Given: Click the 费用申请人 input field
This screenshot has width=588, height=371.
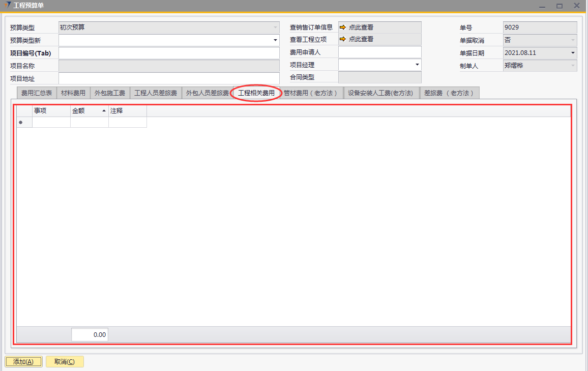Looking at the screenshot, I should pos(379,52).
